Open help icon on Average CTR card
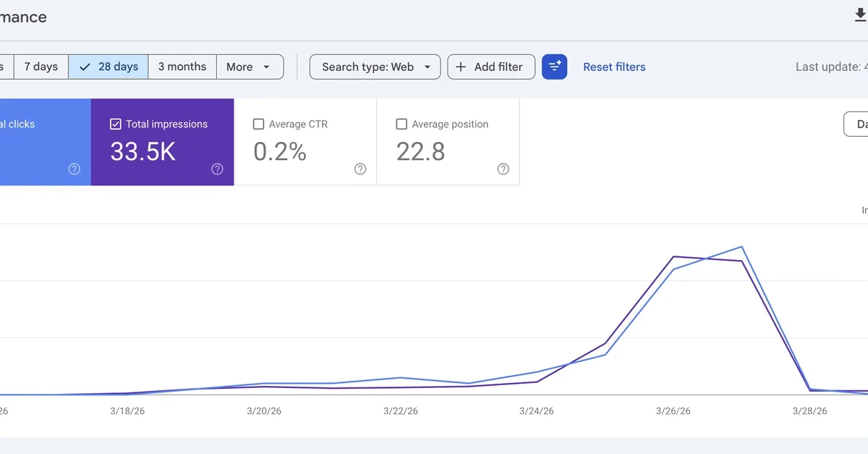Screen dimensions: 868x454 pyautogui.click(x=360, y=169)
